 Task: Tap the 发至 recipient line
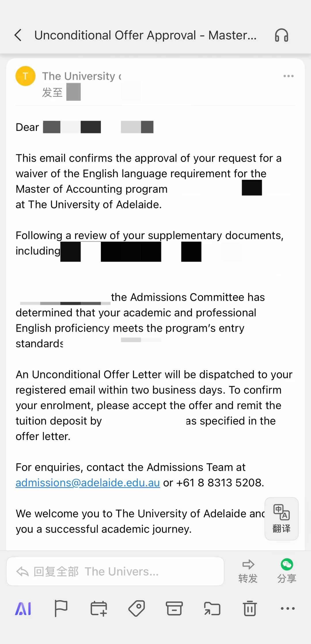coord(62,92)
